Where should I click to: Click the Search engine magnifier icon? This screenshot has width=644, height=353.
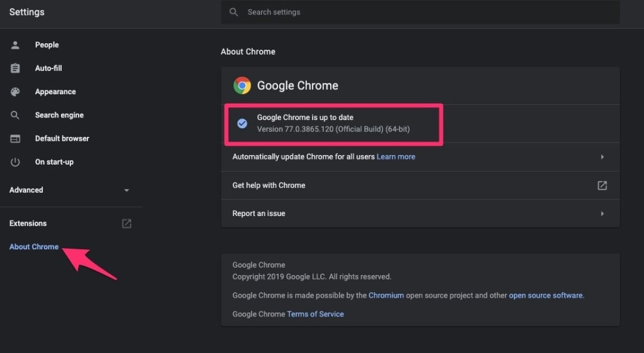coord(15,115)
